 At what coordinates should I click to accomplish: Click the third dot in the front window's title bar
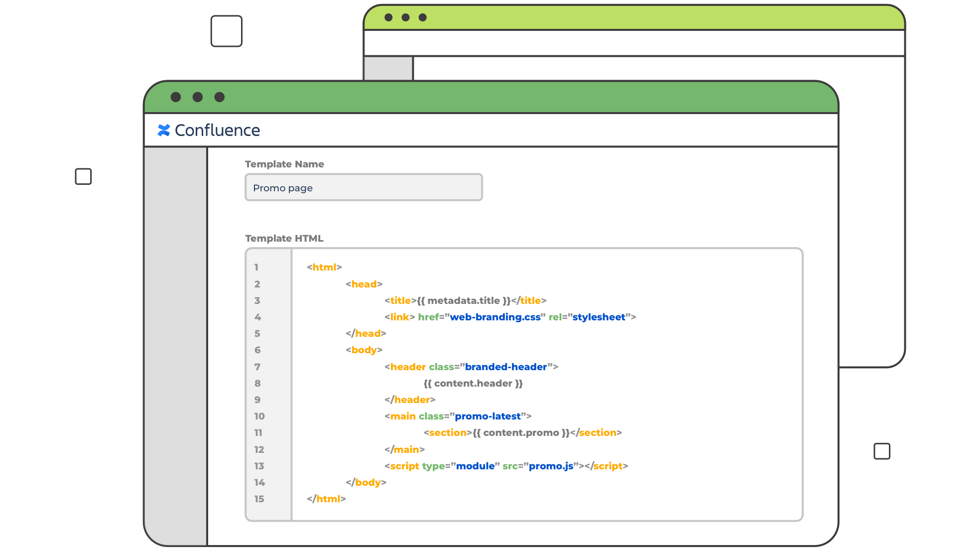coord(220,97)
